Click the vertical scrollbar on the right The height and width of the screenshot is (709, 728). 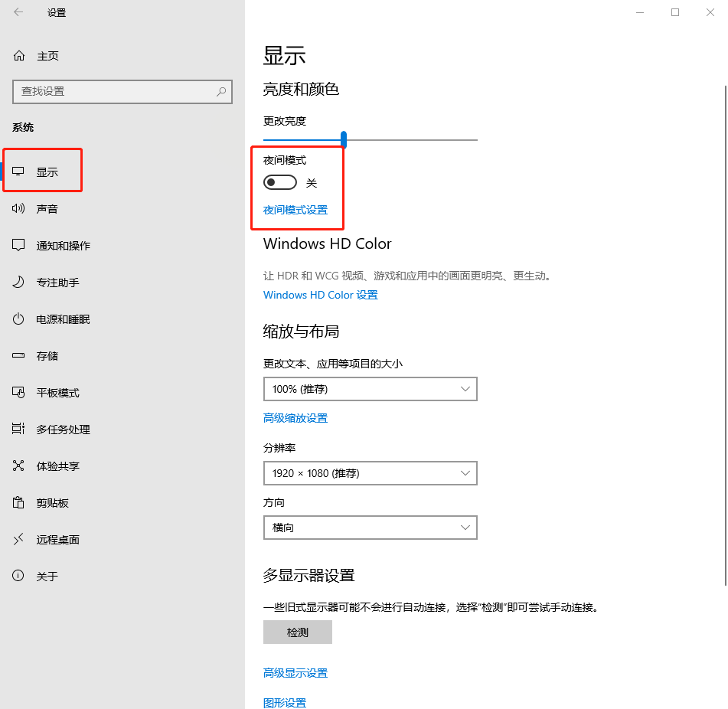point(726,335)
